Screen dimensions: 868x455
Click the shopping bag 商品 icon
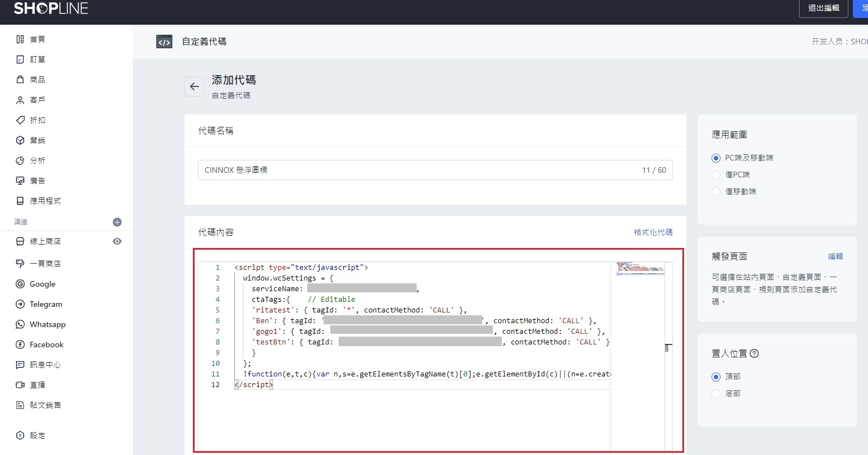pyautogui.click(x=20, y=80)
